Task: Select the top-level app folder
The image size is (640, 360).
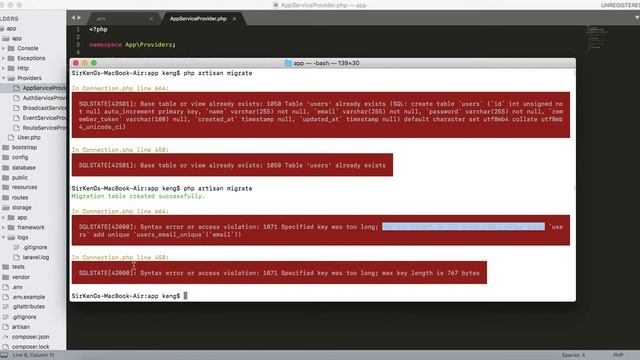Action: point(11,29)
